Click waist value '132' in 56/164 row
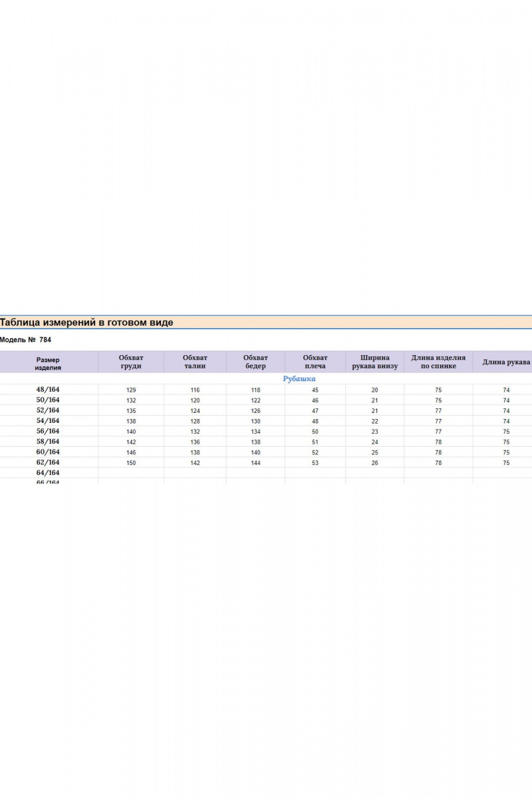Viewport: 532px width, 798px height. pos(195,432)
